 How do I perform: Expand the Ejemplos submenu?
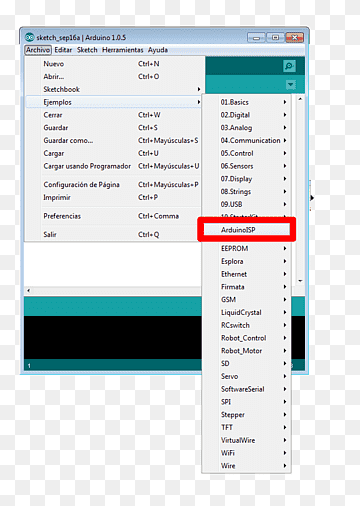point(114,102)
